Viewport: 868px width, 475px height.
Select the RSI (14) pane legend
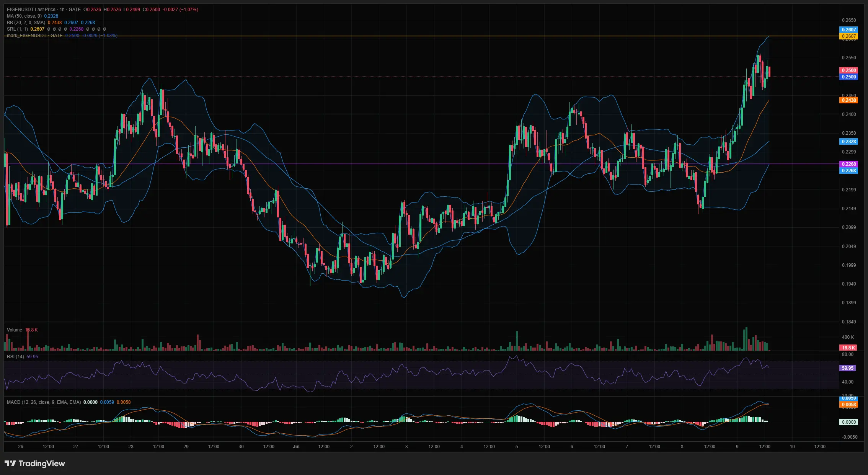coord(15,357)
